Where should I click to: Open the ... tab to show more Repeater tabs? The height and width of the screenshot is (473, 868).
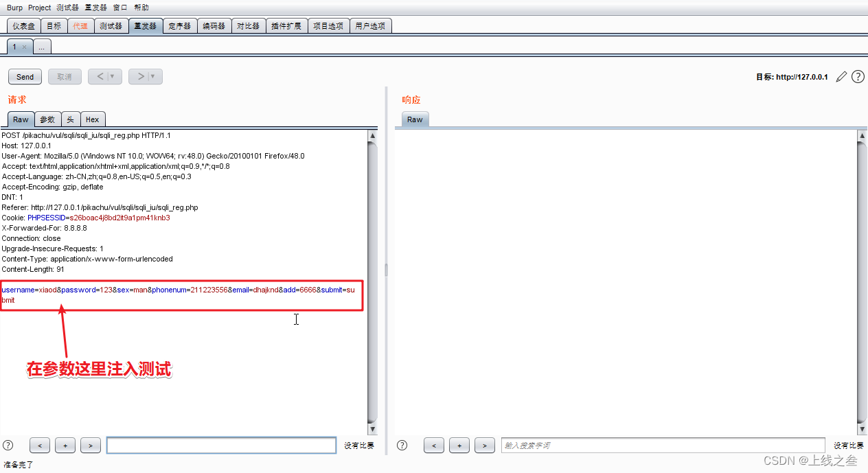pyautogui.click(x=41, y=46)
